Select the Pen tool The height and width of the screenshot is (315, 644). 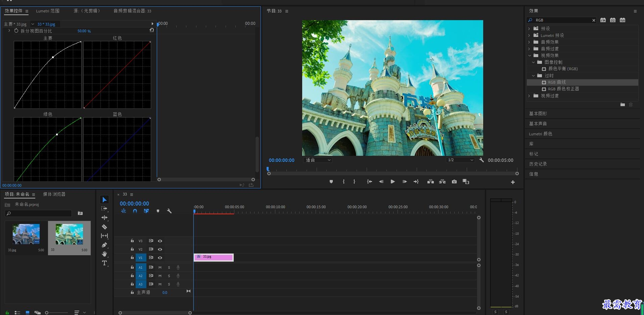[104, 245]
